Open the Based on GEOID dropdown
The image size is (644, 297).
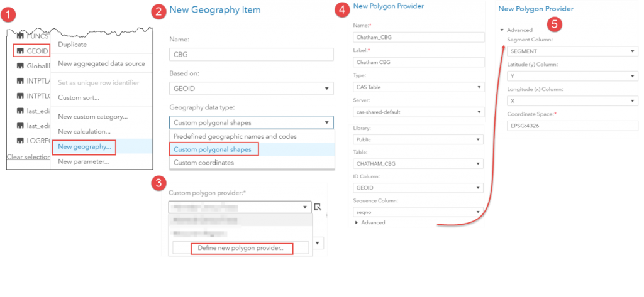tap(252, 88)
